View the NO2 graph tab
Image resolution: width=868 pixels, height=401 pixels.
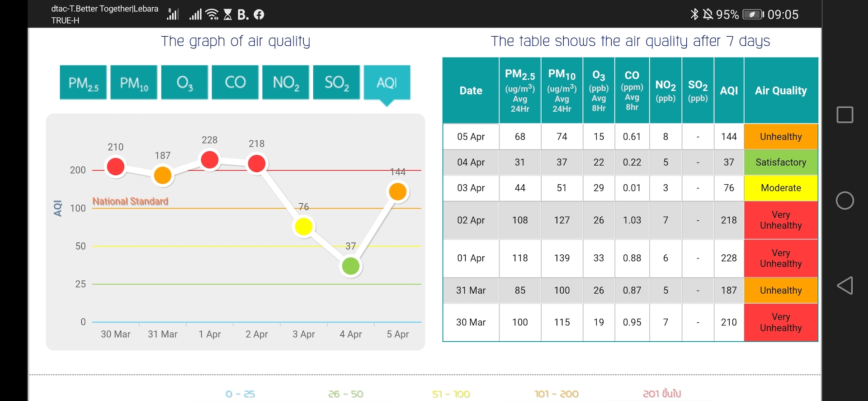286,82
